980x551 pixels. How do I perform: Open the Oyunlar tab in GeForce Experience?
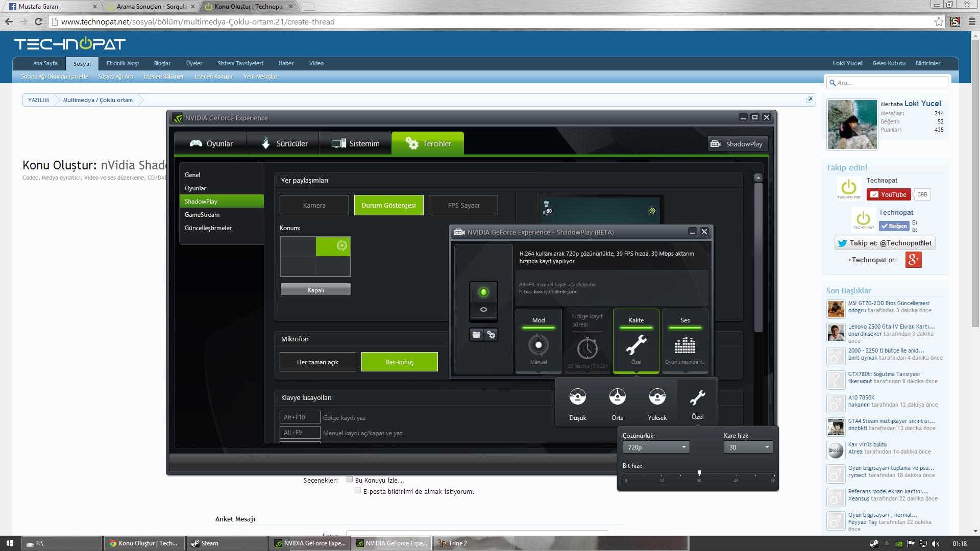[x=210, y=143]
